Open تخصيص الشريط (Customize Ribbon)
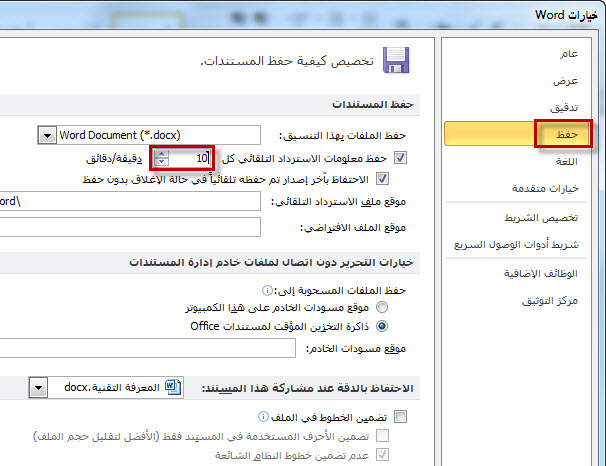 pos(541,218)
